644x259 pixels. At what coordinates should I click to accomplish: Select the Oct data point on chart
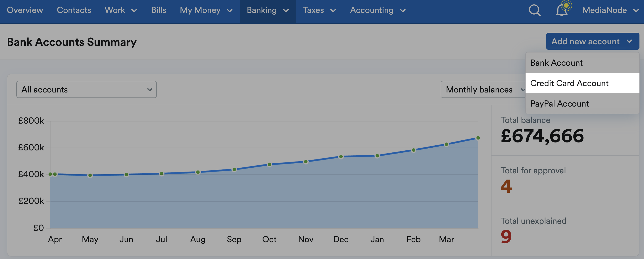pyautogui.click(x=269, y=165)
